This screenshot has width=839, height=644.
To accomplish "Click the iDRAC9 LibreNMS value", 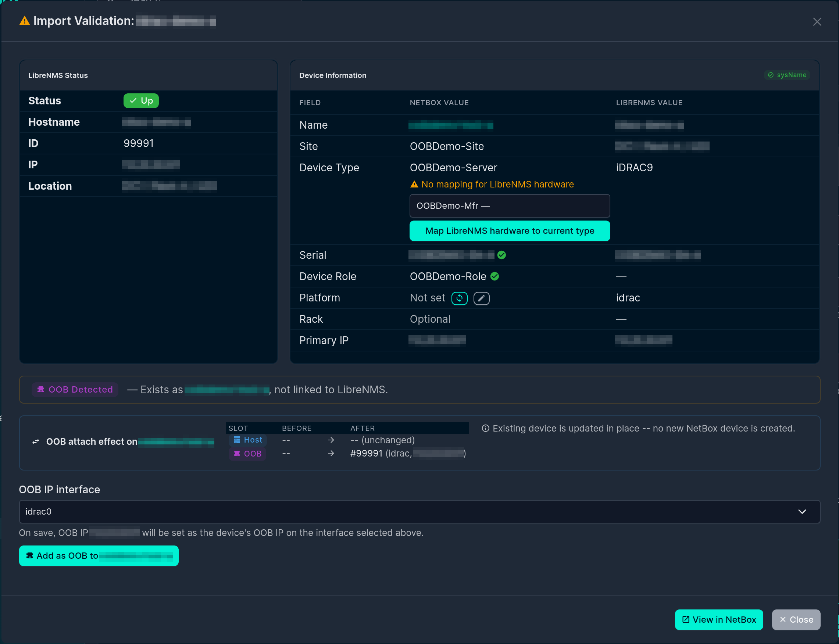I will [x=634, y=168].
